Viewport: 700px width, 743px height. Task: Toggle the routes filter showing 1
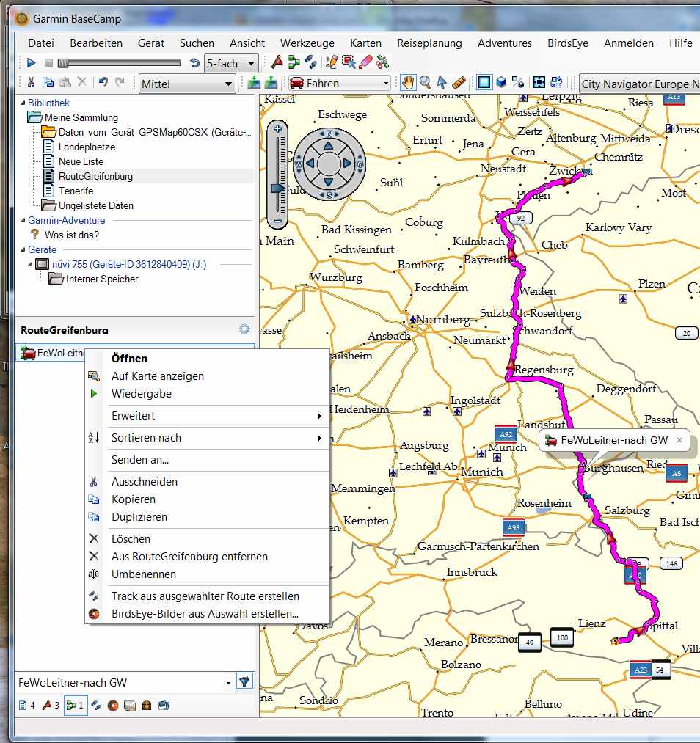[x=76, y=706]
